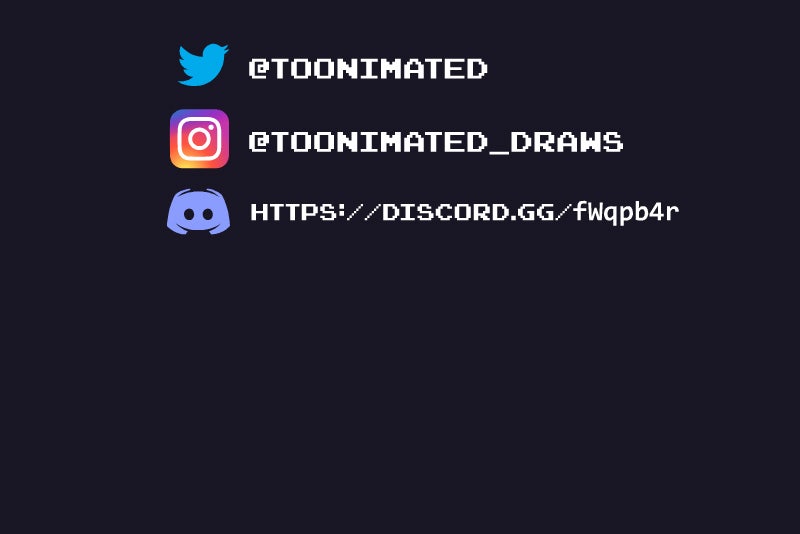
Task: Click the Instagram icon's center lens circle
Action: click(x=199, y=139)
